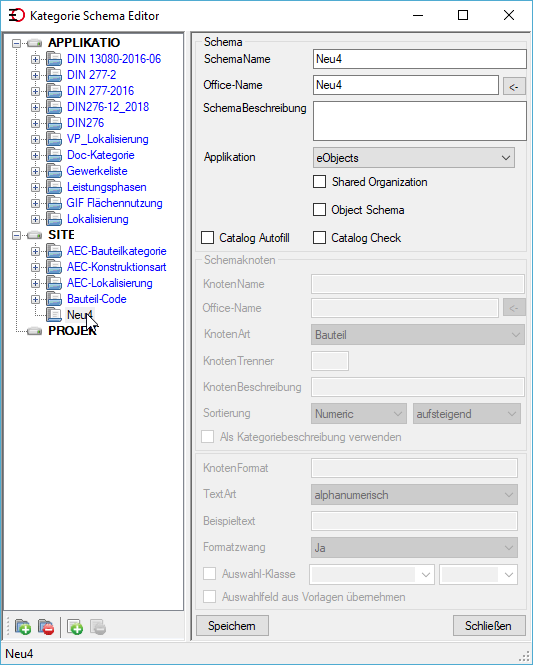Open the Applikation dropdown showing eObjects
Image resolution: width=533 pixels, height=665 pixels.
point(413,158)
